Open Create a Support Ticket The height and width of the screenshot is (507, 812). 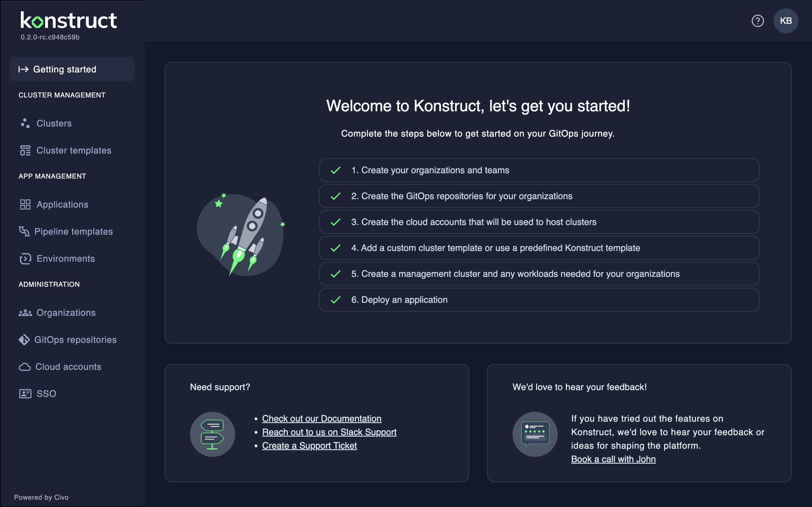point(309,445)
